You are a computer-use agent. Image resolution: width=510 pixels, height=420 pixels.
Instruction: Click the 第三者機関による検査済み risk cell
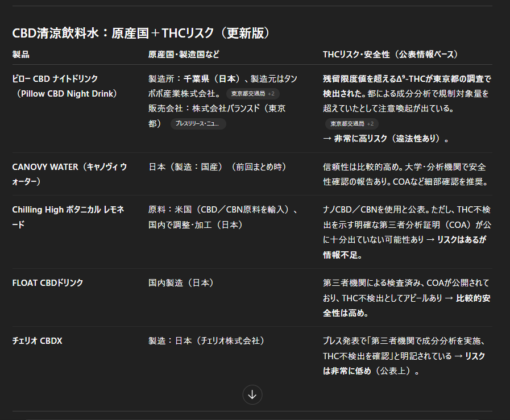click(407, 298)
